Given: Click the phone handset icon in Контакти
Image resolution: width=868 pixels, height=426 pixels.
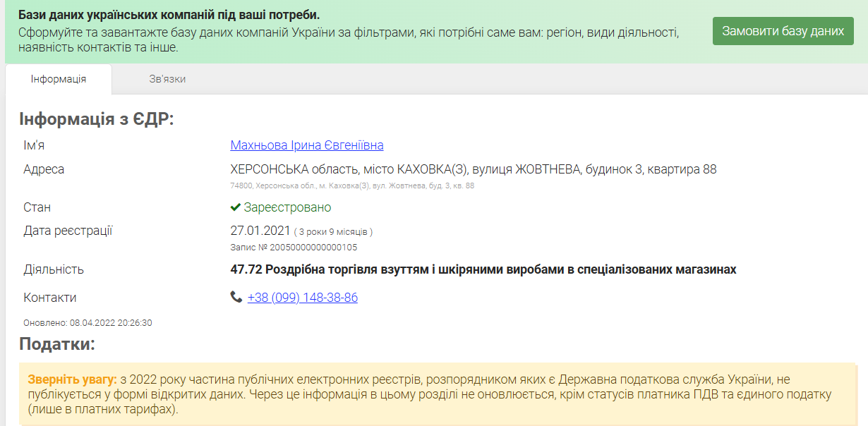Looking at the screenshot, I should click(x=236, y=298).
